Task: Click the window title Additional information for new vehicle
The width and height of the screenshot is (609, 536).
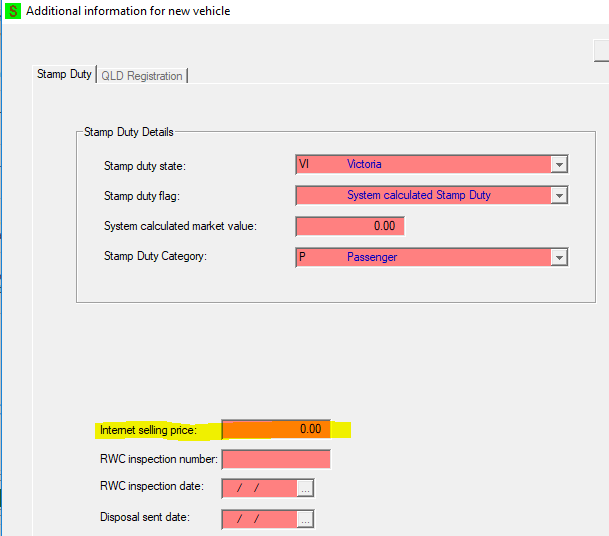Action: coord(127,11)
